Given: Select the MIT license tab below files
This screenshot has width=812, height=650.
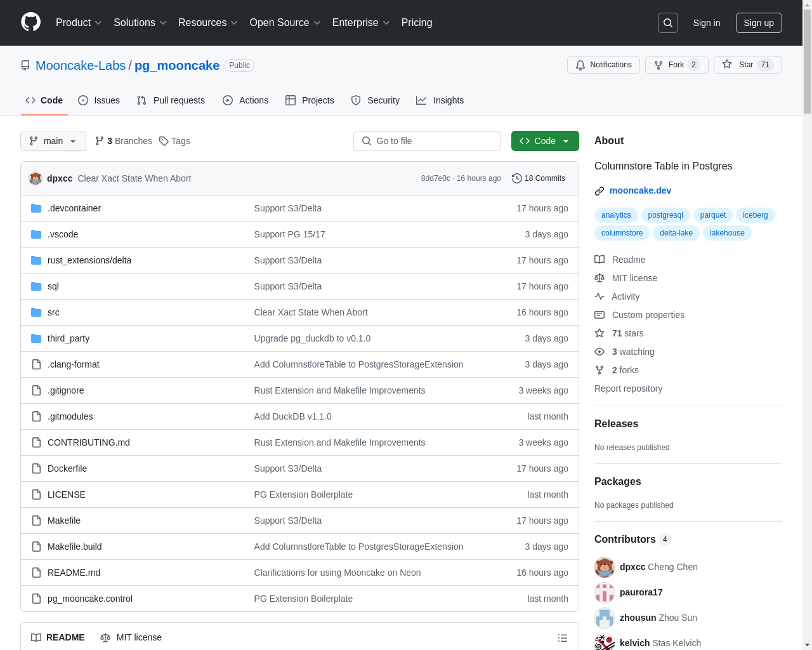Looking at the screenshot, I should [131, 637].
